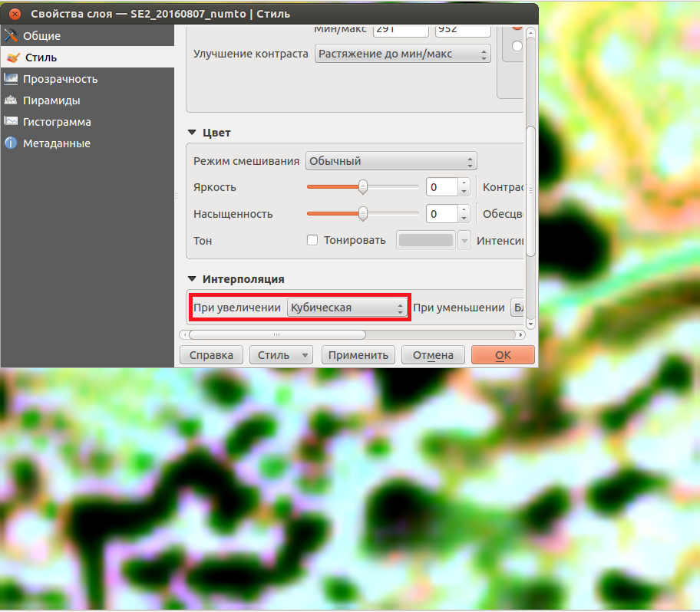700x612 pixels.
Task: Click the Метаданные info icon
Action: point(11,143)
